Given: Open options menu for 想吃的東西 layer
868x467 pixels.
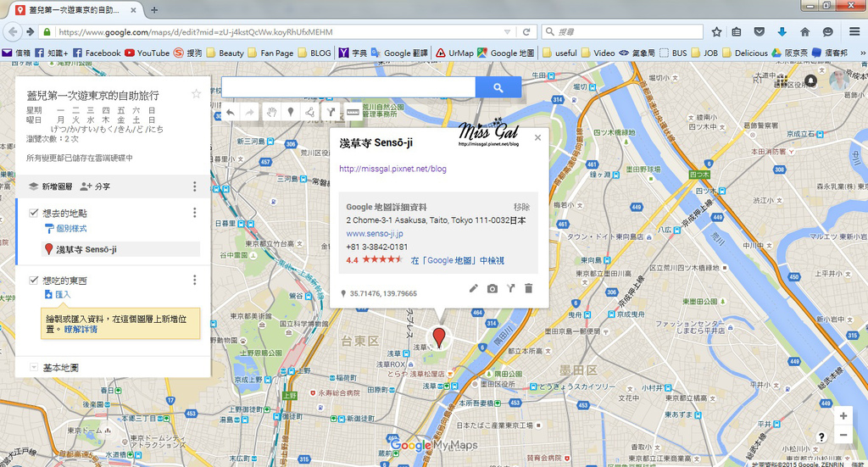Looking at the screenshot, I should [x=194, y=280].
